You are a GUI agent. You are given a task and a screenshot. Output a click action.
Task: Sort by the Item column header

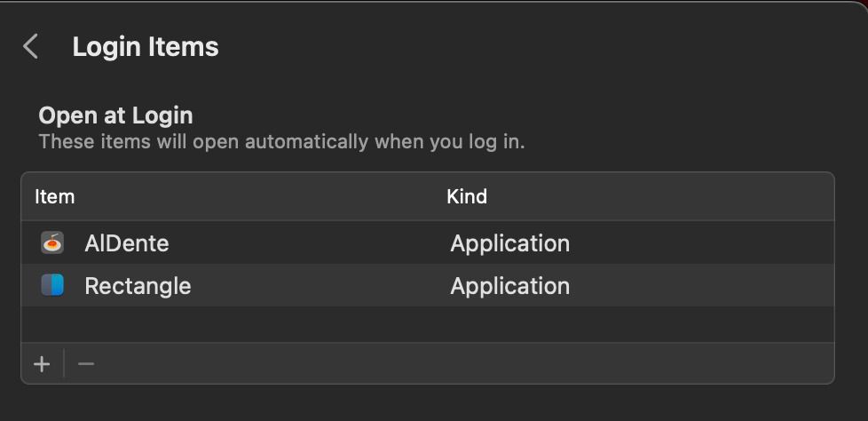pos(55,196)
